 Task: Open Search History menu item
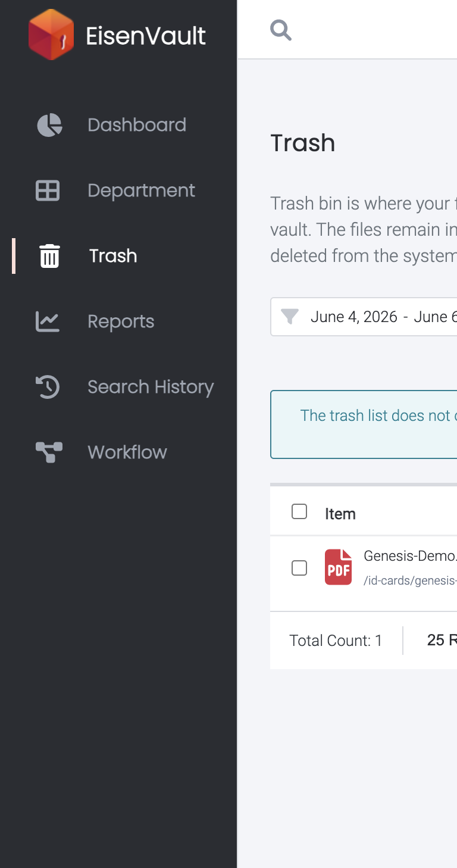(151, 387)
